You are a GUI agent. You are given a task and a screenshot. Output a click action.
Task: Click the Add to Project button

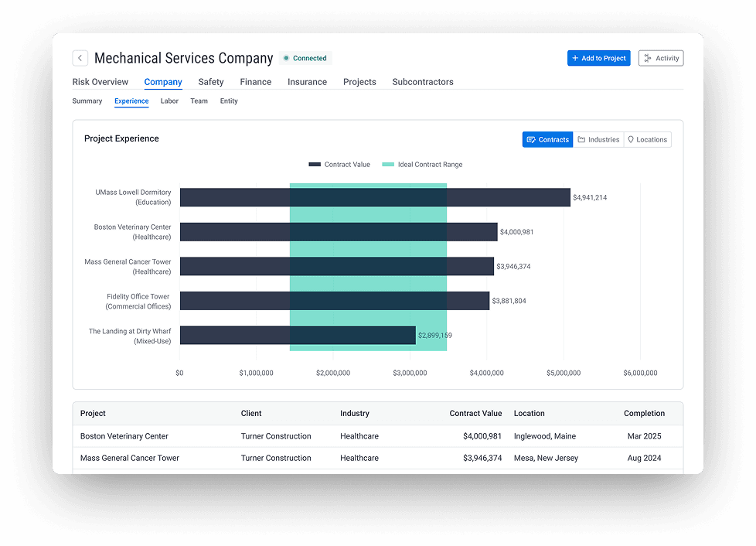(599, 58)
